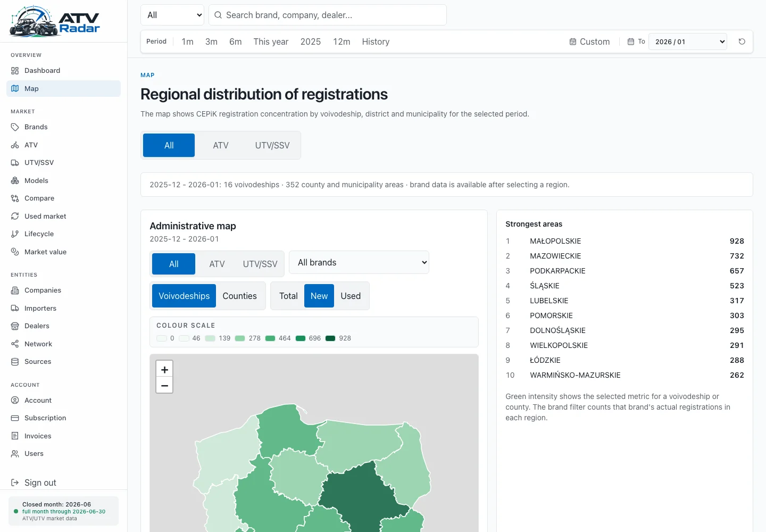Open the To month dropdown 2026 / 01

[x=688, y=41]
